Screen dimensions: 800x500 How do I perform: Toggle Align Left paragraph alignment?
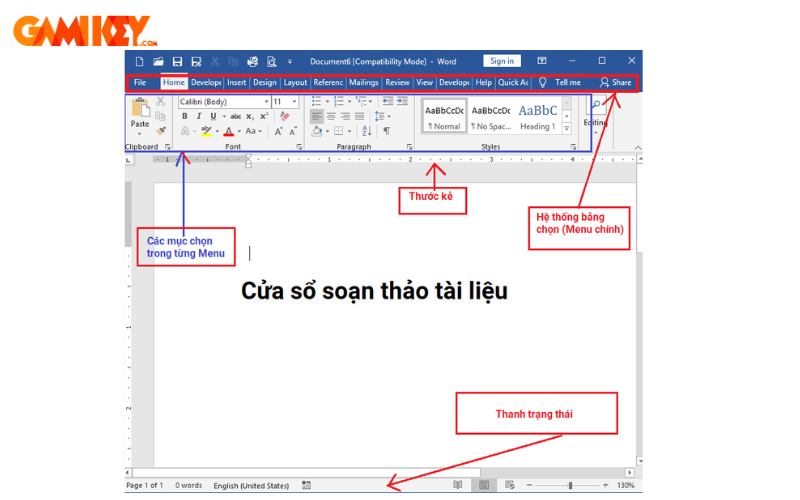coord(317,116)
